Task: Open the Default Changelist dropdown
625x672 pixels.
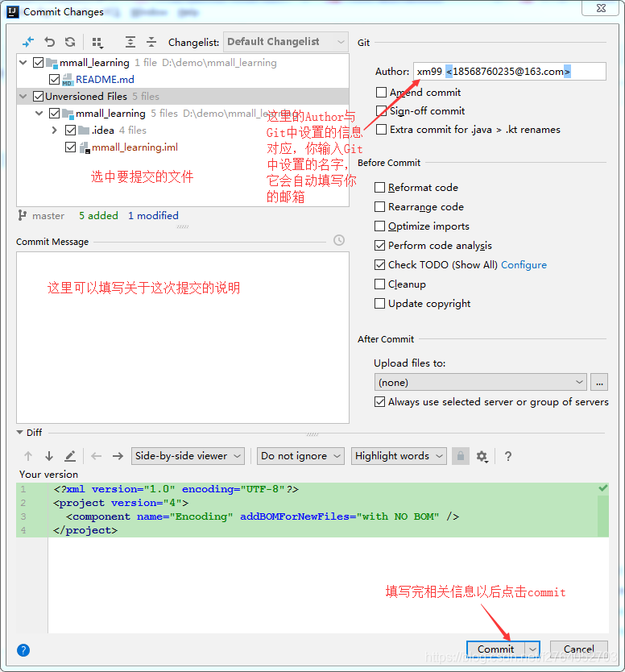Action: click(x=286, y=42)
